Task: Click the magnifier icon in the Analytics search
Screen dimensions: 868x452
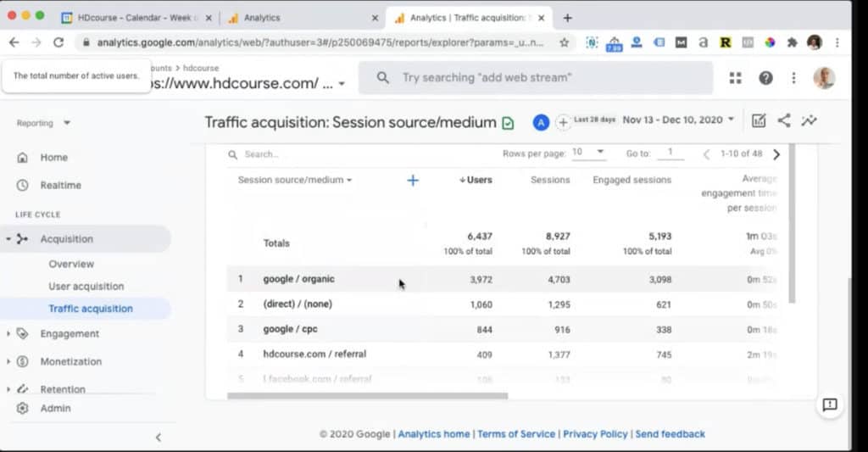Action: click(x=382, y=77)
